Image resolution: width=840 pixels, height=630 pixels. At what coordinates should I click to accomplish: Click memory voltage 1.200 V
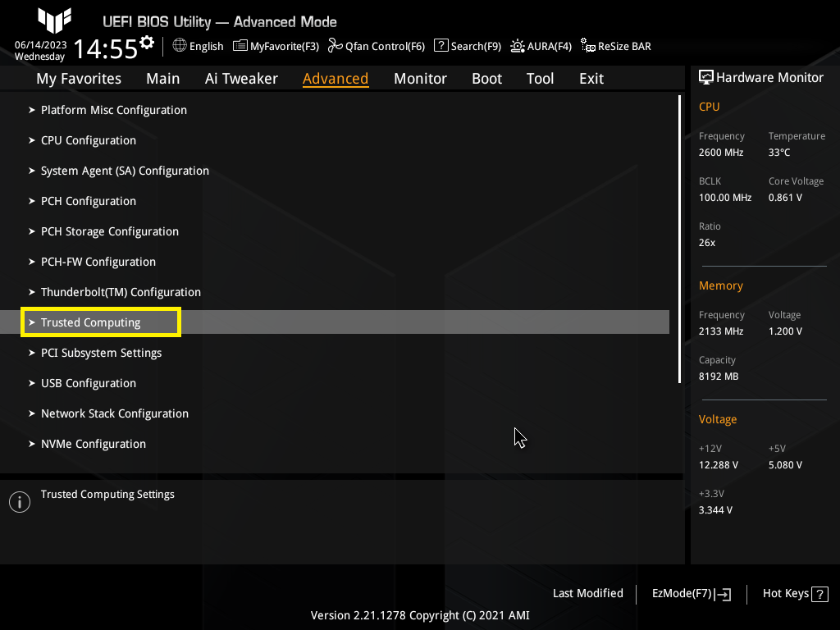785,331
